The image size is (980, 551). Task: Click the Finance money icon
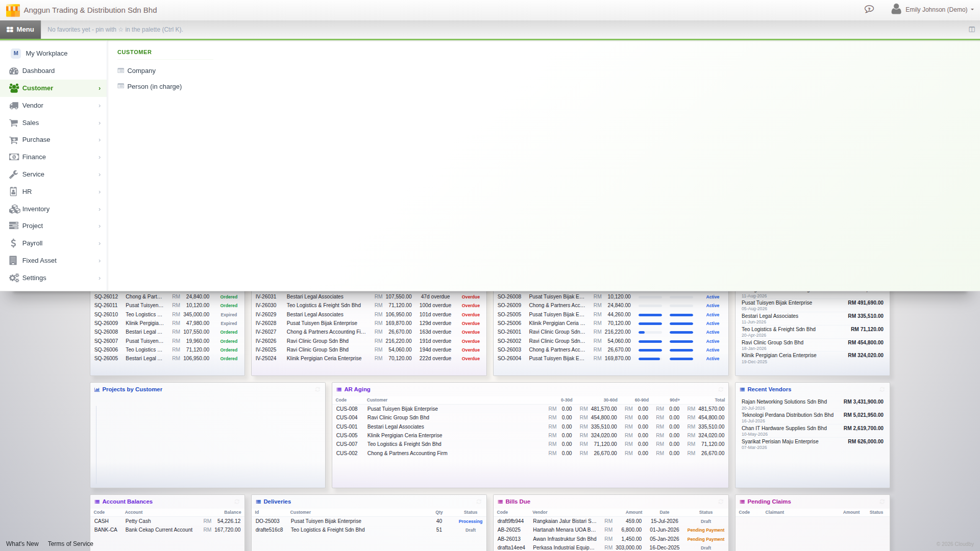pyautogui.click(x=14, y=157)
